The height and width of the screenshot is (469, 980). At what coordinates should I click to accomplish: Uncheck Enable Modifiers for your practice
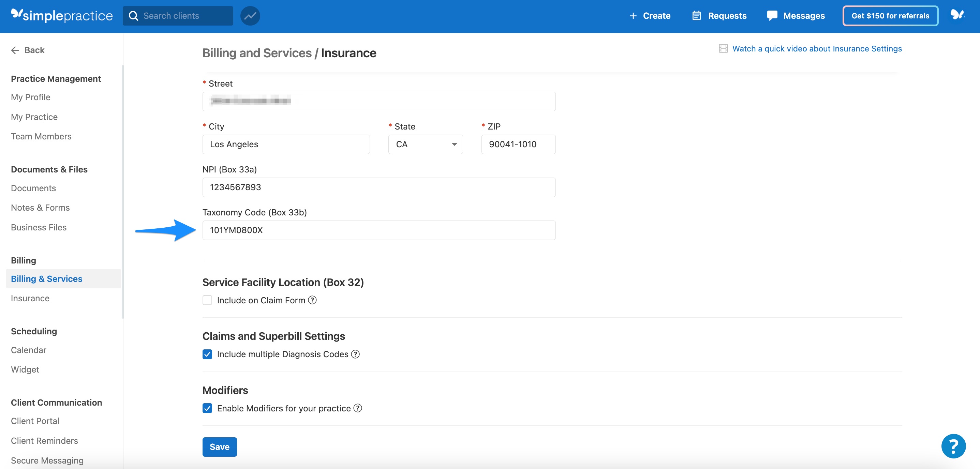coord(207,408)
